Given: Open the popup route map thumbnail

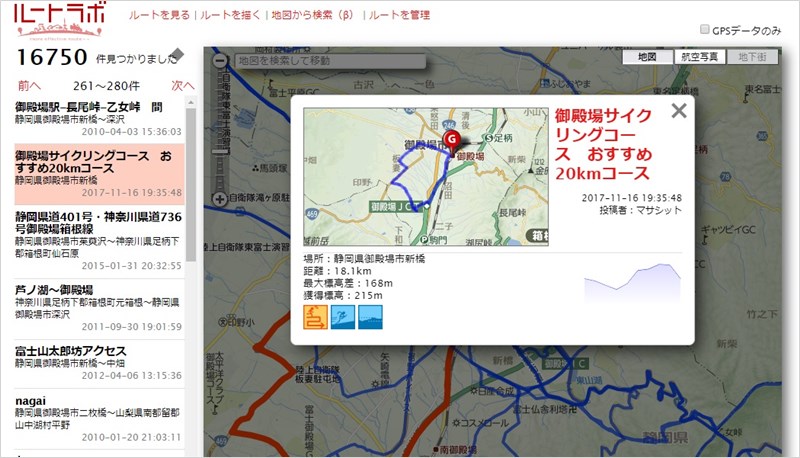Looking at the screenshot, I should 426,176.
